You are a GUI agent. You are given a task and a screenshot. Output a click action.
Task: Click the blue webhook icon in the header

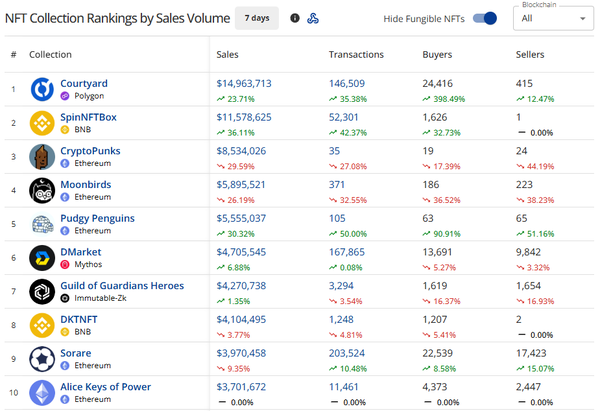click(313, 18)
